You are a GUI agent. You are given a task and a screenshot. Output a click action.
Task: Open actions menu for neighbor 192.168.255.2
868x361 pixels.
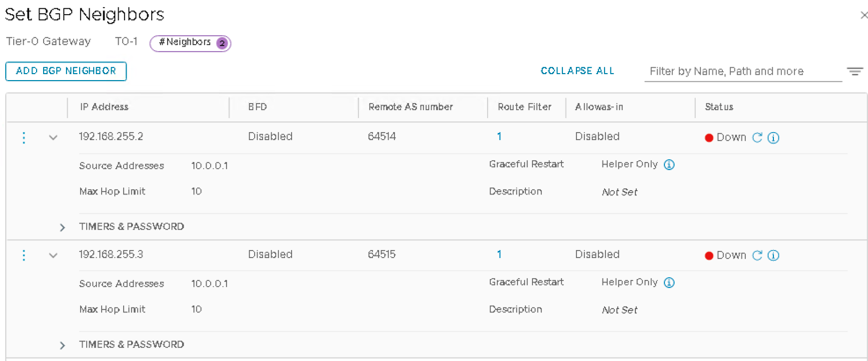pos(24,137)
